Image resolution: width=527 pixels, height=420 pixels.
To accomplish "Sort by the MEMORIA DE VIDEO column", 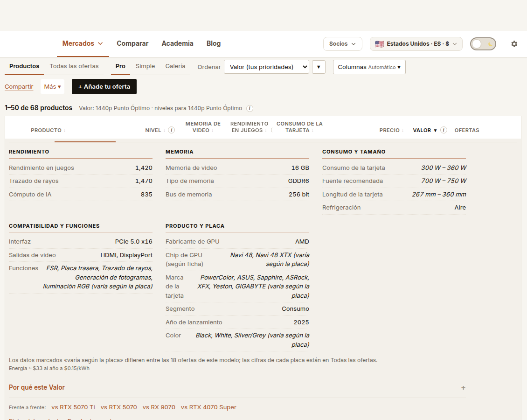I will [x=203, y=127].
